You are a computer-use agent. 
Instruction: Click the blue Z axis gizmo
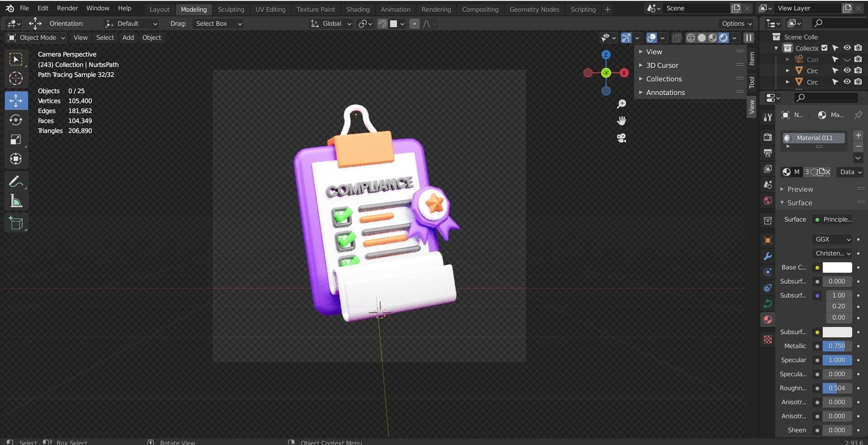pos(606,55)
